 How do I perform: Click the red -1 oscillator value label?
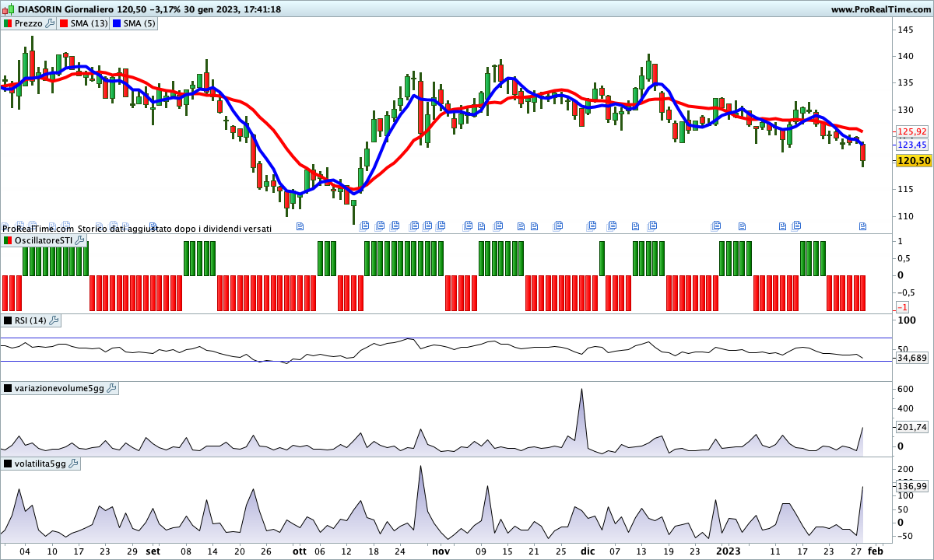click(903, 308)
